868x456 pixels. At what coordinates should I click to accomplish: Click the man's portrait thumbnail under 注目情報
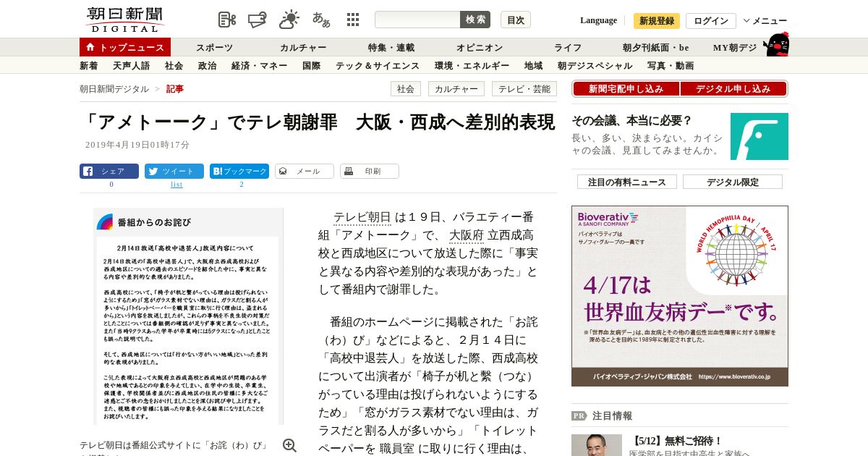[597, 445]
